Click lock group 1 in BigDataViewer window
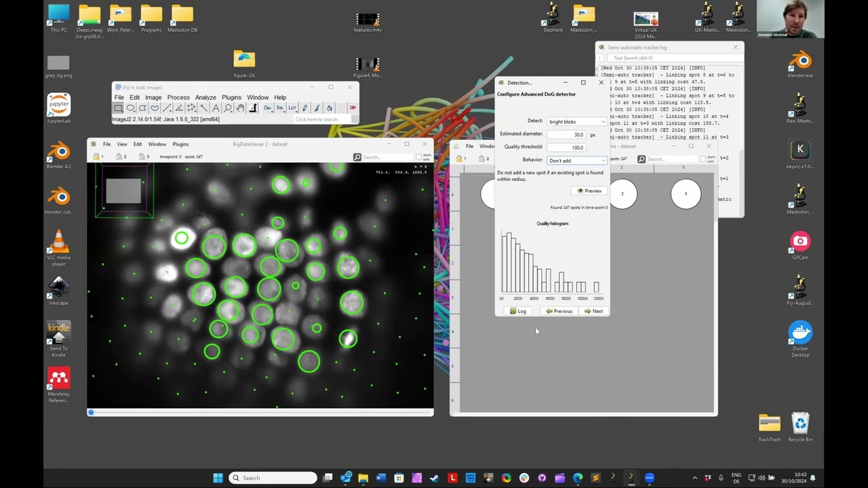The height and width of the screenshot is (488, 868). tap(99, 157)
